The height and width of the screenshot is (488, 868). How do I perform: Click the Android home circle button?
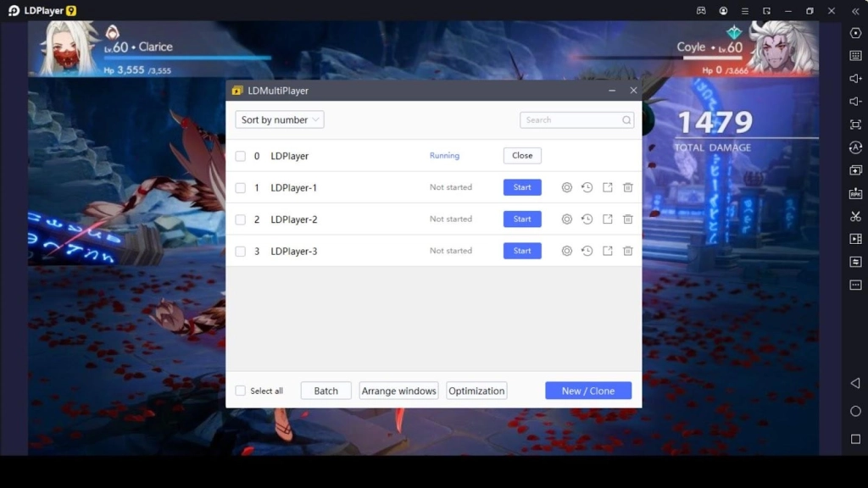coord(855,411)
